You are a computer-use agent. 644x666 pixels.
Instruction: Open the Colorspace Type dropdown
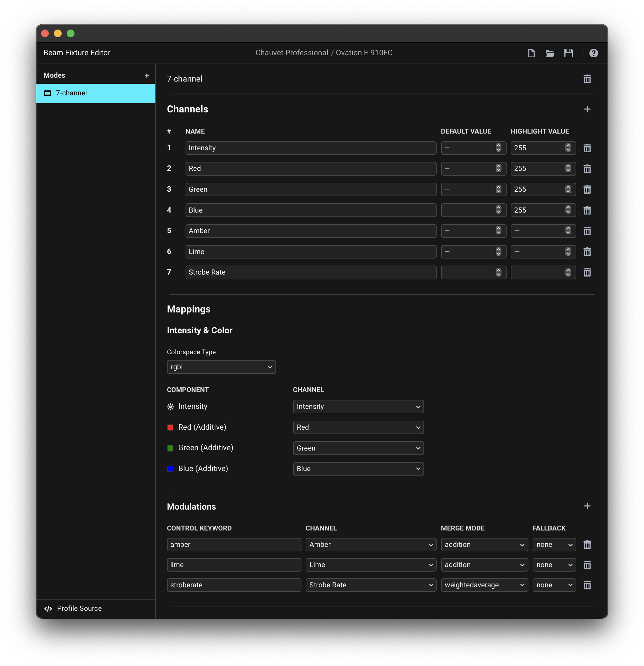[221, 367]
